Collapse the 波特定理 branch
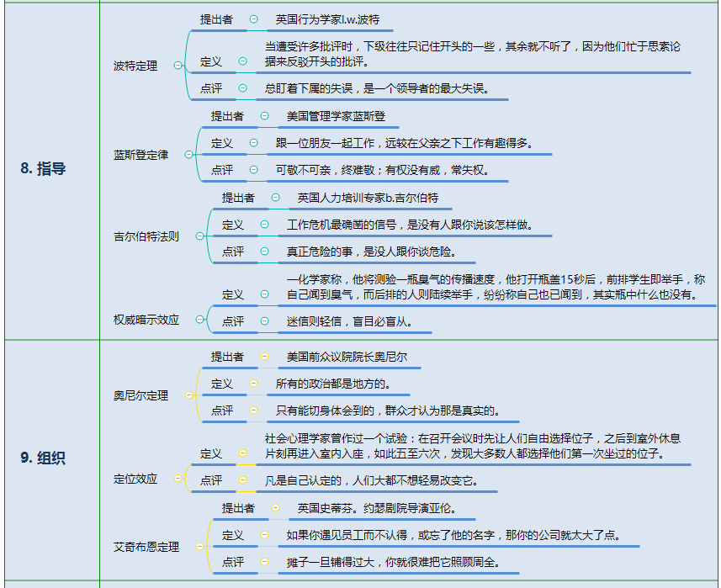This screenshot has height=588, width=721. point(178,66)
